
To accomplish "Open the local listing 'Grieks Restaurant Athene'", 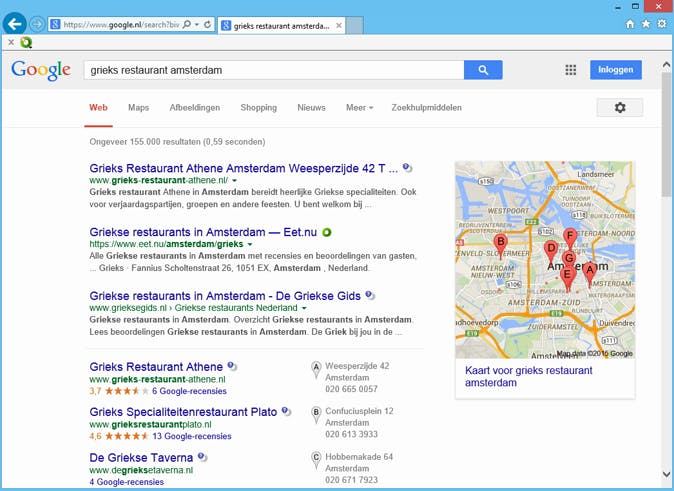I will point(156,367).
